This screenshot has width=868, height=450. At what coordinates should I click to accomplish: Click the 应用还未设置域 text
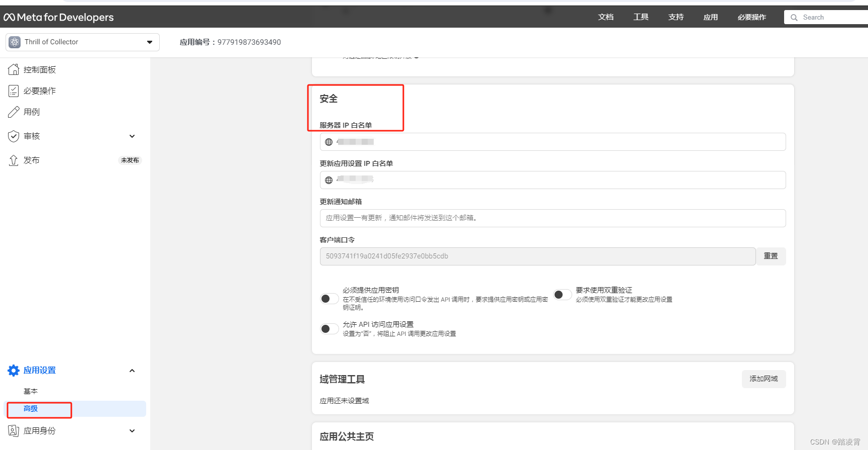pyautogui.click(x=344, y=401)
